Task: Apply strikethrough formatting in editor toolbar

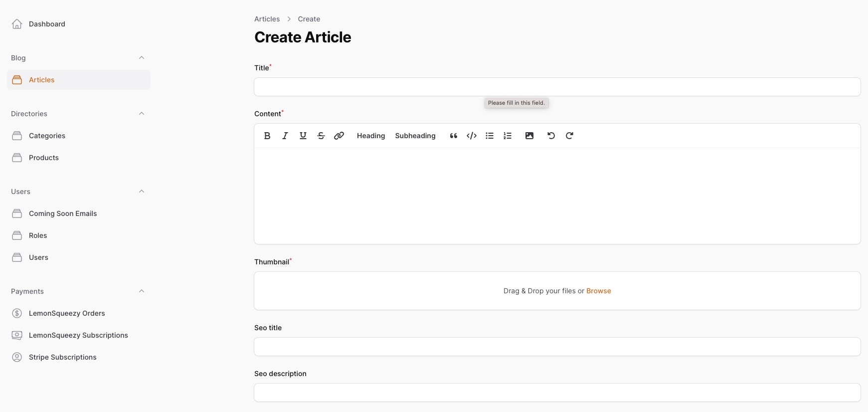Action: (x=321, y=136)
